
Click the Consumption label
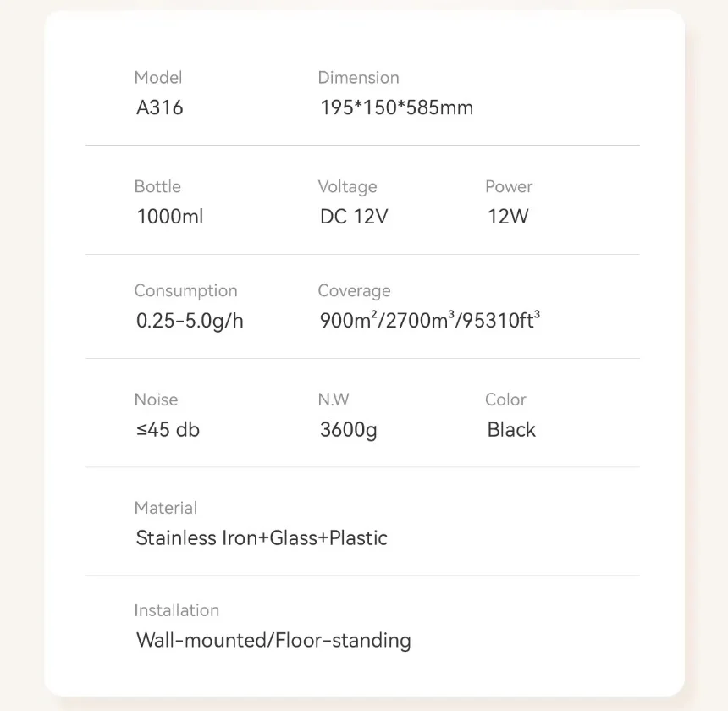pyautogui.click(x=185, y=291)
